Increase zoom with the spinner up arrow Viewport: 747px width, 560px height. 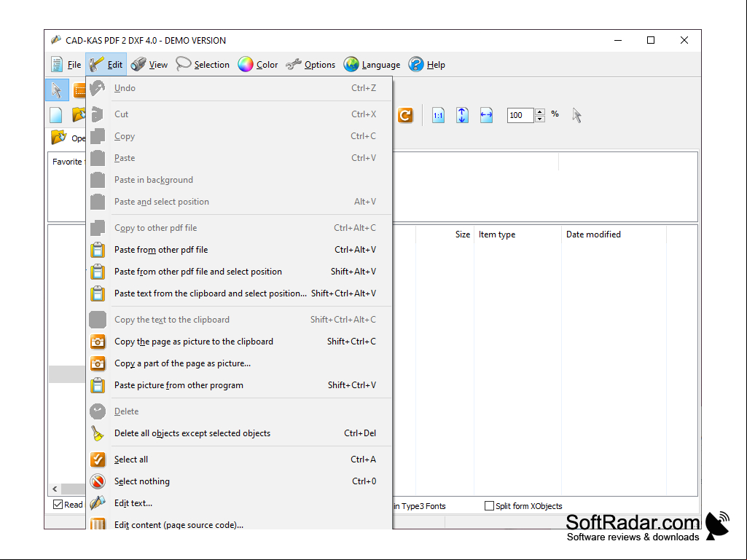coord(540,112)
